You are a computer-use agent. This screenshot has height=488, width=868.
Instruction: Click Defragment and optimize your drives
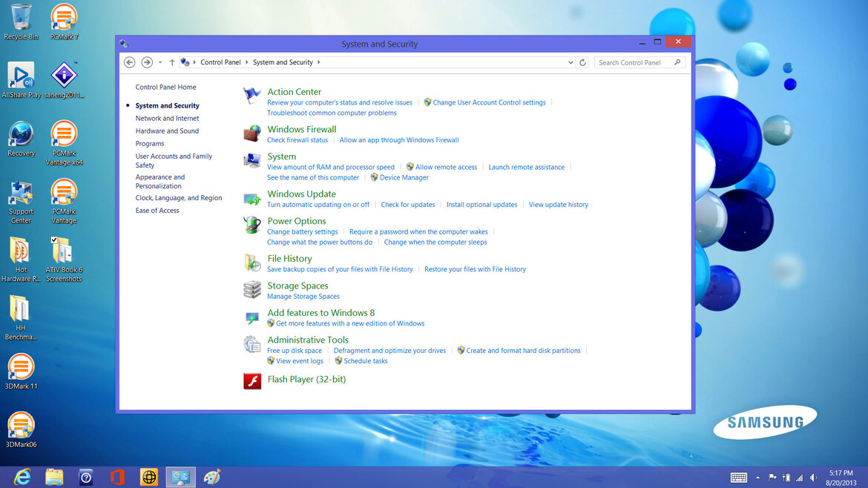coord(389,351)
